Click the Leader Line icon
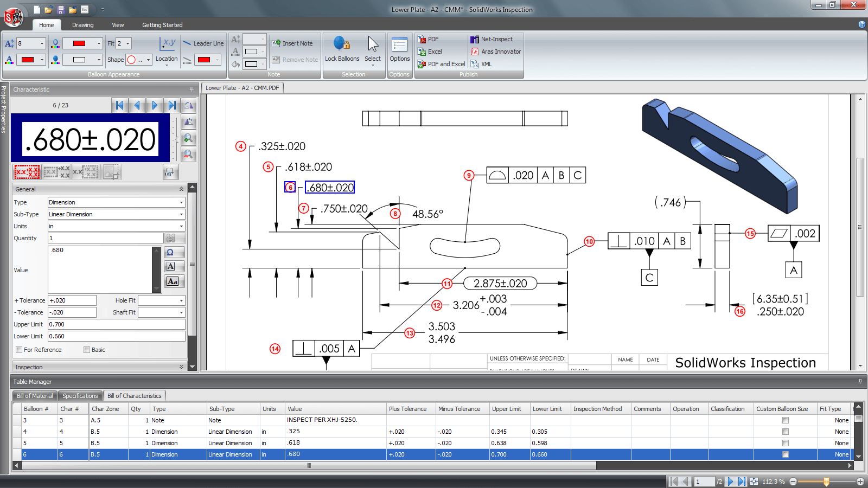 pyautogui.click(x=187, y=43)
